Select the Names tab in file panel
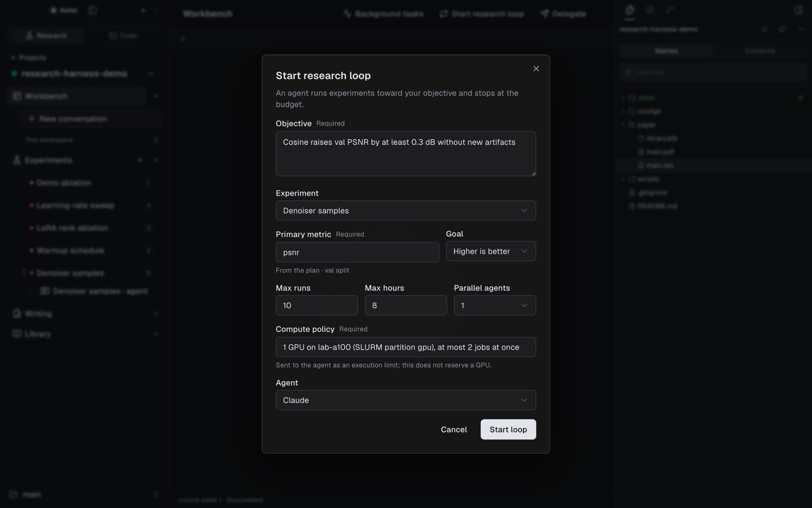812x508 pixels. click(x=666, y=51)
